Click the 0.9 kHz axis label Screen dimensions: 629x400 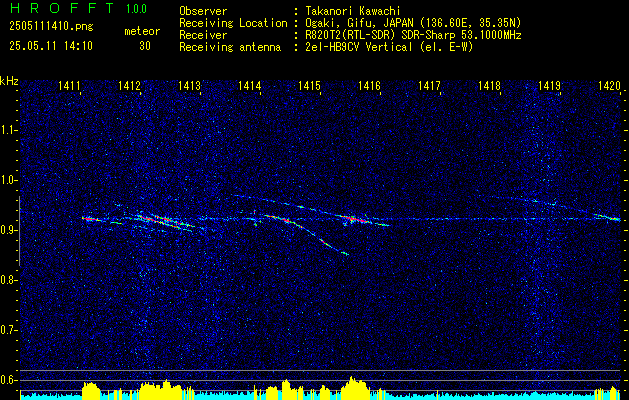(8, 230)
